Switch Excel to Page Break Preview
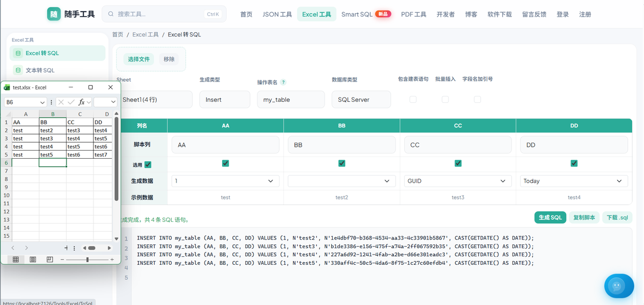The image size is (644, 305). pyautogui.click(x=50, y=259)
